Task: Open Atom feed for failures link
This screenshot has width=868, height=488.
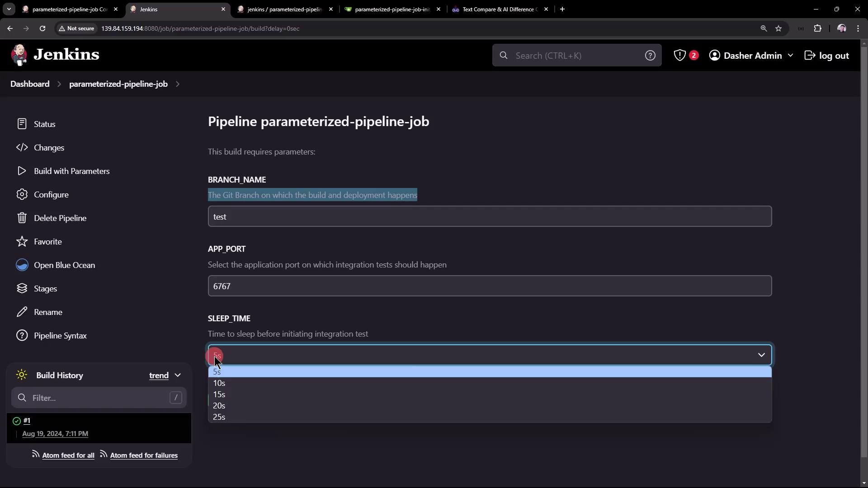Action: (x=144, y=455)
